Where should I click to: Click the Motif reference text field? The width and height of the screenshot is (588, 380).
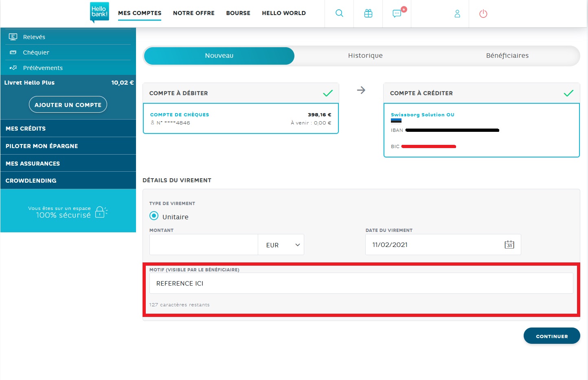click(x=361, y=283)
